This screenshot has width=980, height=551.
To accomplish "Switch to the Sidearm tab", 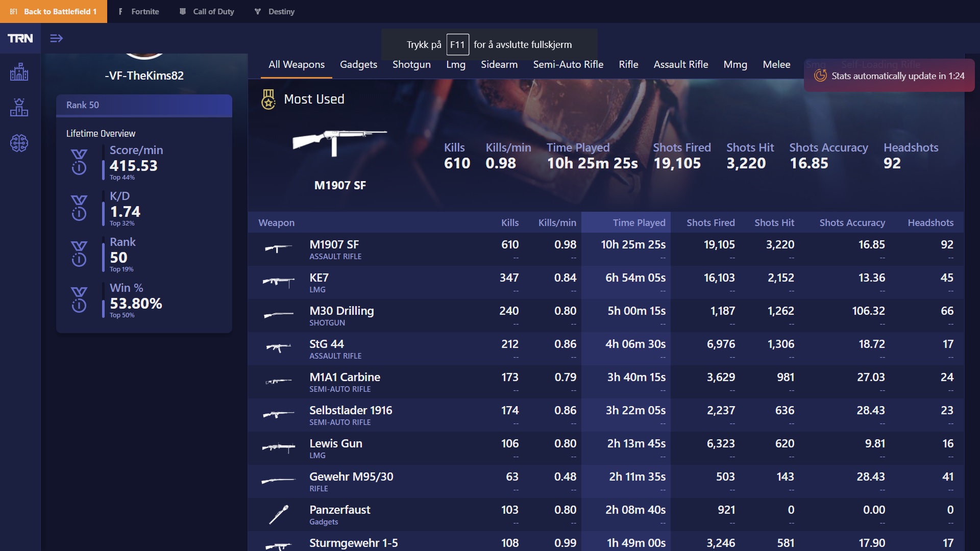I will click(499, 65).
